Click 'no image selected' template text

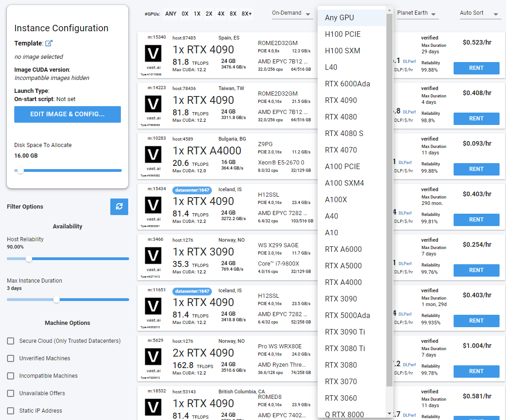click(x=39, y=57)
